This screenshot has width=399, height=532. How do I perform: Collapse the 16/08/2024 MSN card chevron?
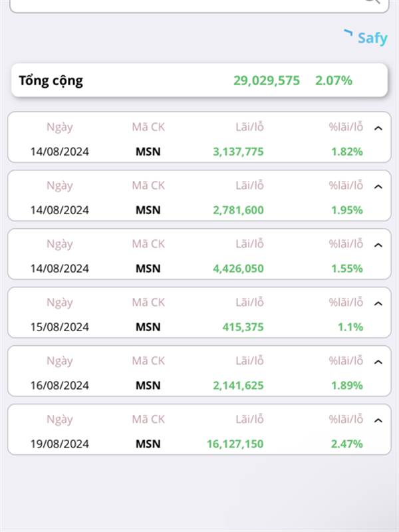[378, 362]
